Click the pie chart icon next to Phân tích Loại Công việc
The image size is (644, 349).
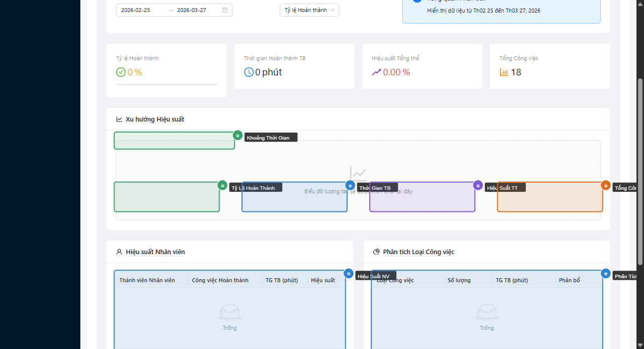pos(376,252)
